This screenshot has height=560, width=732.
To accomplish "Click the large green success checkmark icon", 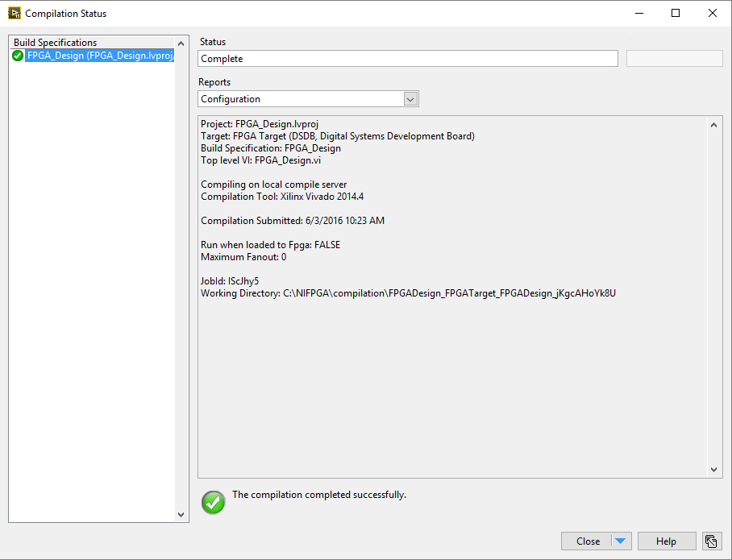I will (x=214, y=503).
